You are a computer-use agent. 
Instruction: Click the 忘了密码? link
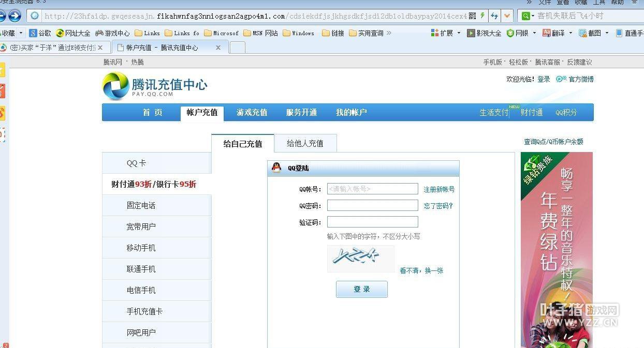coord(438,206)
